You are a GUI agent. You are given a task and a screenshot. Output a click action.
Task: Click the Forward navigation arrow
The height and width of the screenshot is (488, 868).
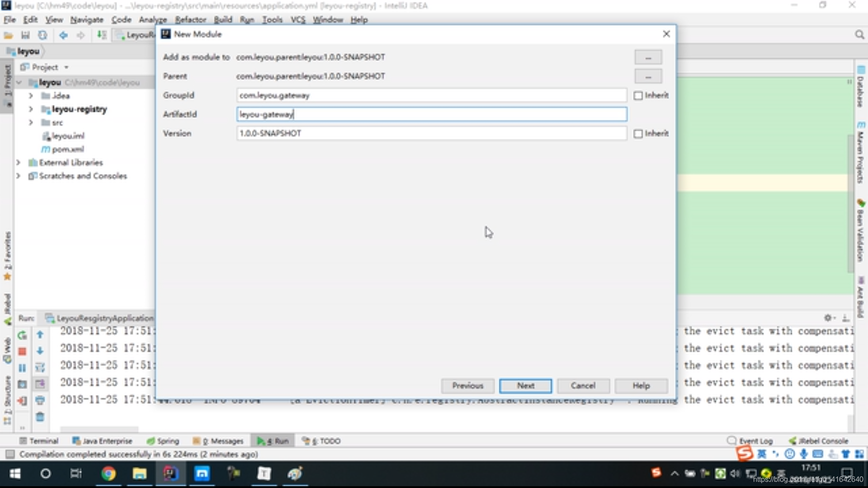click(80, 35)
